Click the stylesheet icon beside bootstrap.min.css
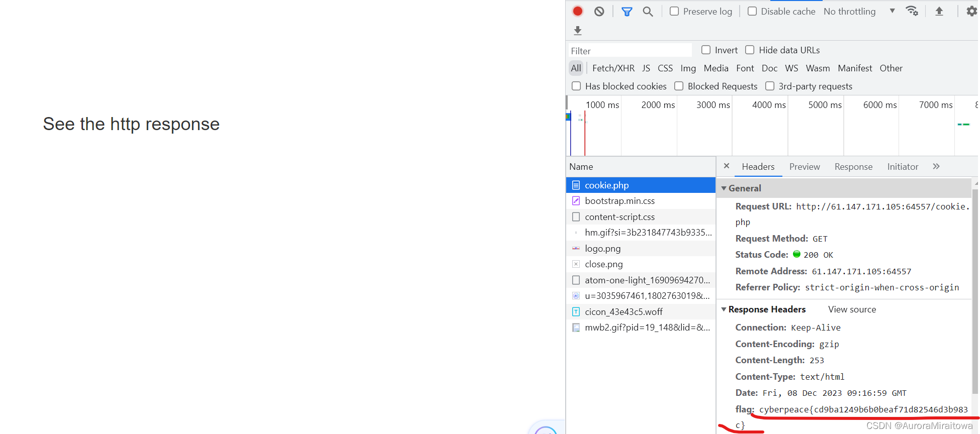This screenshot has width=980, height=434. coord(576,201)
